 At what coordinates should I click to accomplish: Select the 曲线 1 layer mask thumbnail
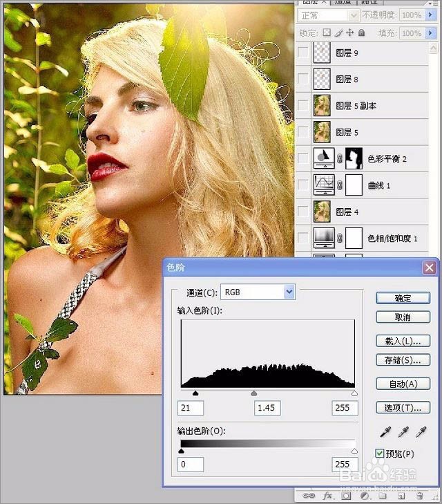[354, 185]
